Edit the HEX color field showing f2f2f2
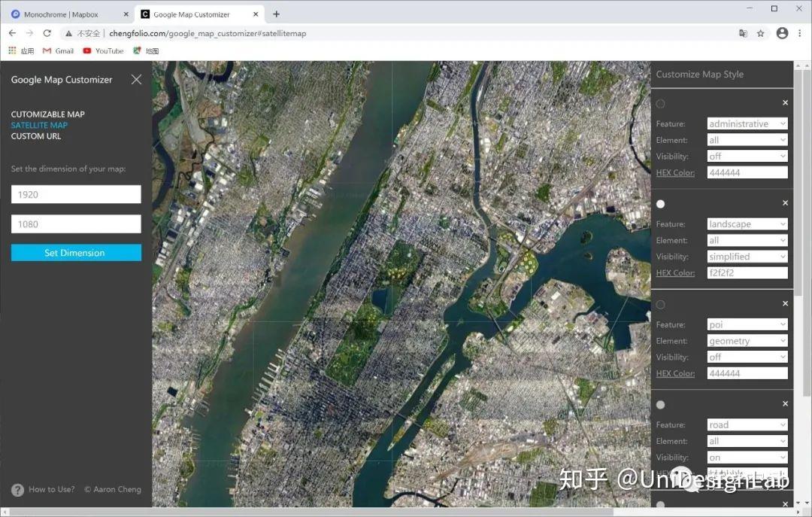 click(747, 272)
